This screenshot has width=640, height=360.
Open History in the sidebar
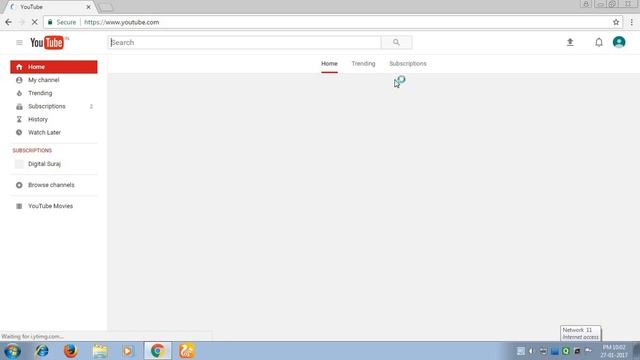tap(54, 119)
